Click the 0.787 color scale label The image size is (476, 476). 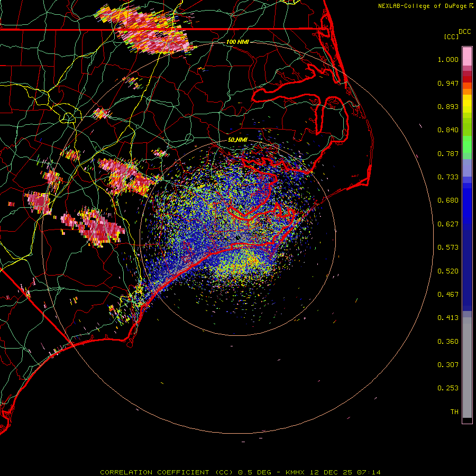[448, 153]
